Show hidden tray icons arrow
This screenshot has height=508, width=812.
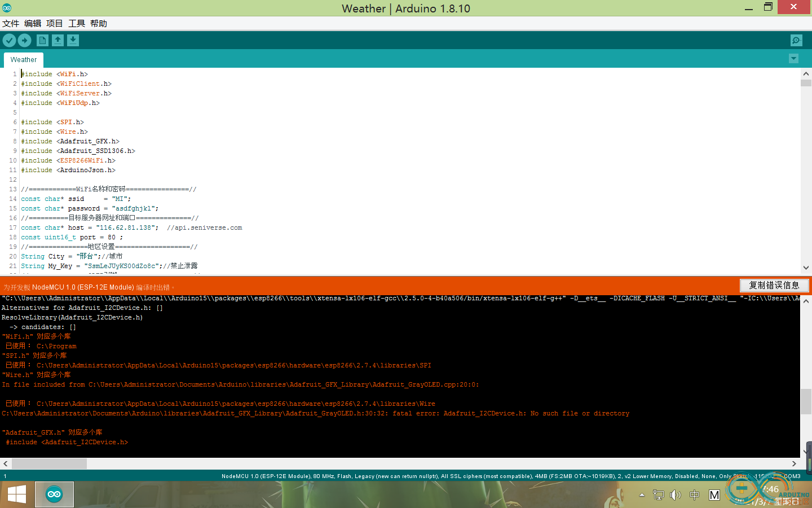(642, 495)
